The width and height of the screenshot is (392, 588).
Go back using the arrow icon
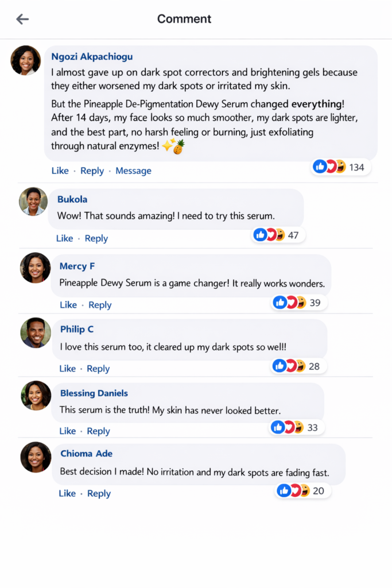[22, 19]
